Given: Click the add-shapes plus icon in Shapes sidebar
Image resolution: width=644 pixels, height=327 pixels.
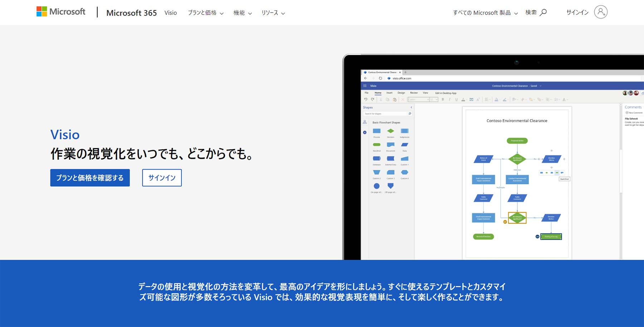Looking at the screenshot, I should pyautogui.click(x=365, y=132).
